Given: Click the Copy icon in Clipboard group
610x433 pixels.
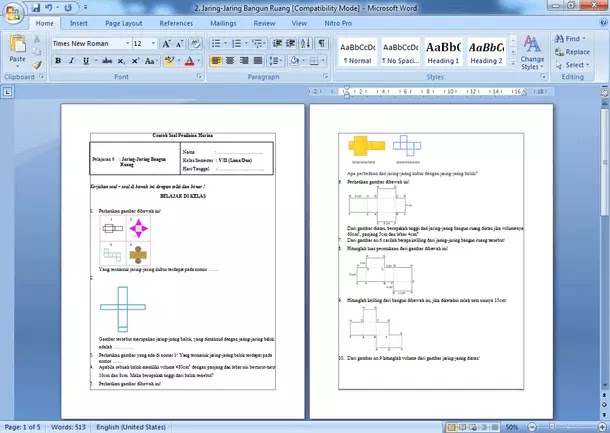Looking at the screenshot, I should pos(37,52).
